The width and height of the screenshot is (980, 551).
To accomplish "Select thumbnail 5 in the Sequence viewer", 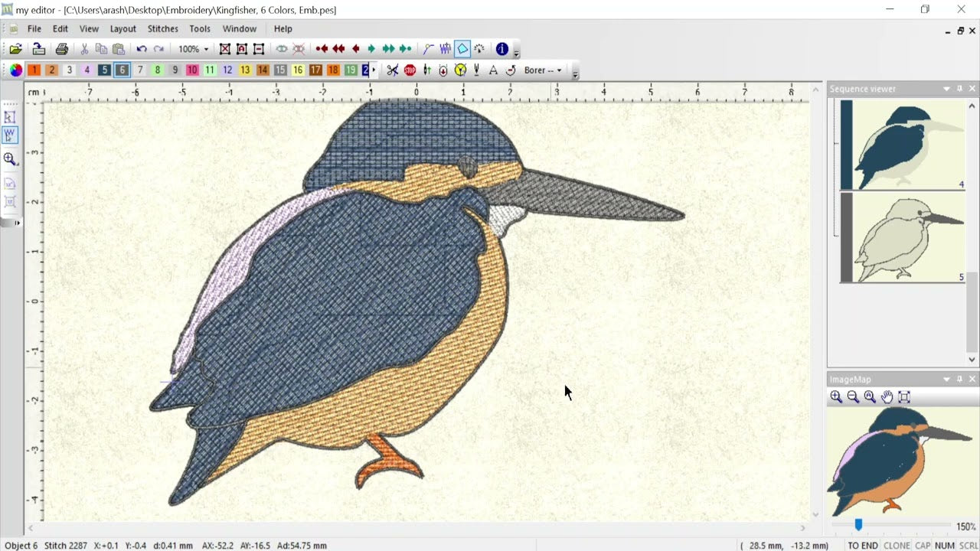I will click(902, 238).
